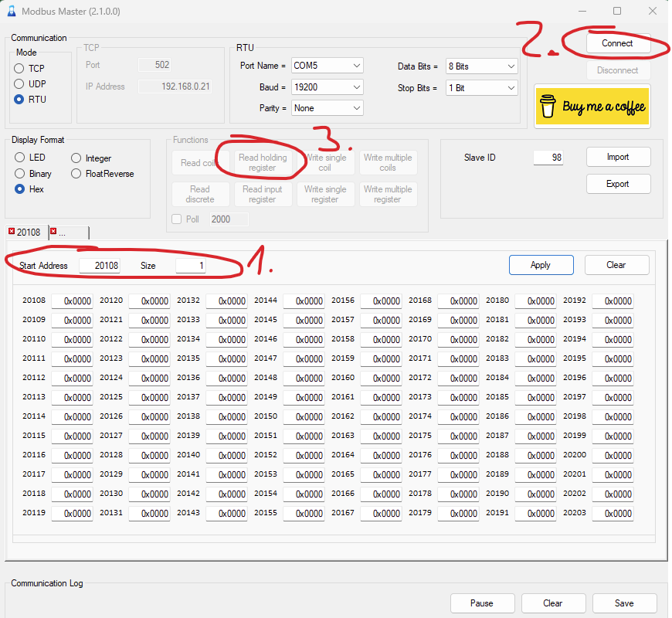This screenshot has height=618, width=672.
Task: Open the Parity dropdown set to None
Action: tap(327, 108)
